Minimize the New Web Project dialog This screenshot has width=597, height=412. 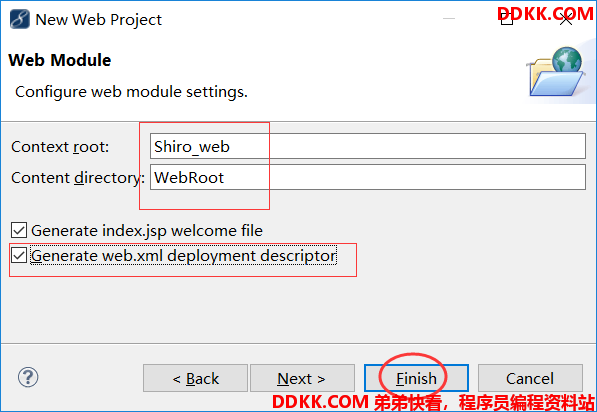[x=449, y=18]
